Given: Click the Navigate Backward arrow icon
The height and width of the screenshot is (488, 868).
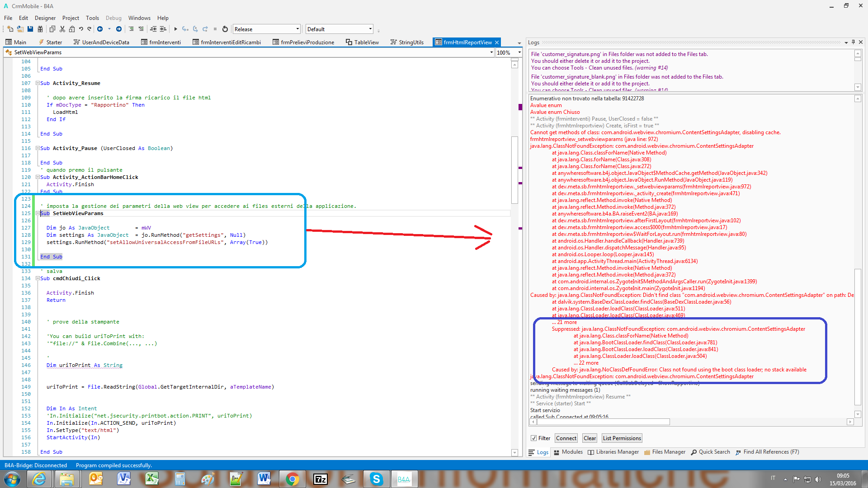Looking at the screenshot, I should (100, 29).
